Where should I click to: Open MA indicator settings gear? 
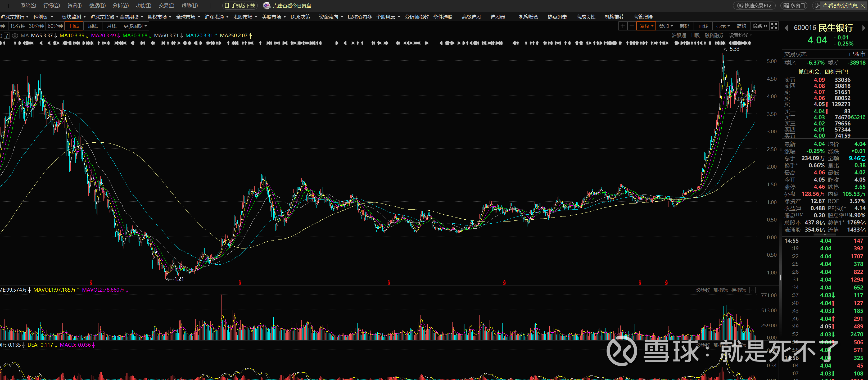tap(15, 35)
